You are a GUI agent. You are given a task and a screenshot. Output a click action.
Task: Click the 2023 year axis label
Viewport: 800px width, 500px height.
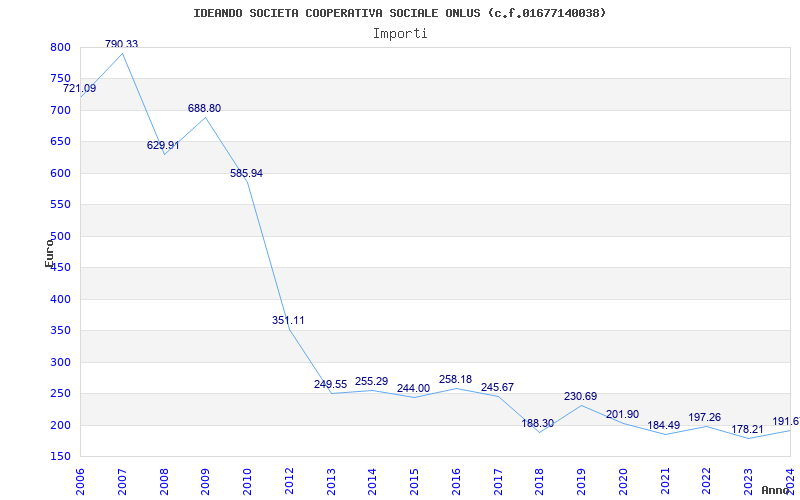(748, 482)
